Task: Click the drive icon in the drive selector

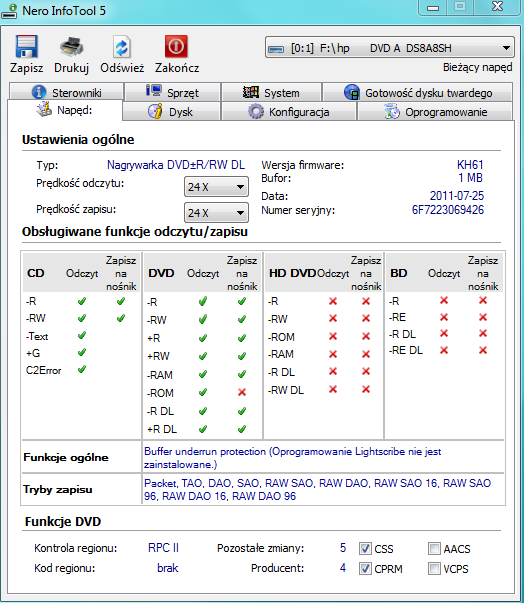Action: 276,49
